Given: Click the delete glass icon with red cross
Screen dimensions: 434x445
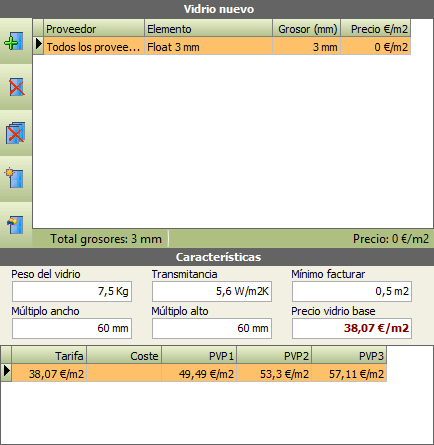Looking at the screenshot, I should click(x=15, y=87).
